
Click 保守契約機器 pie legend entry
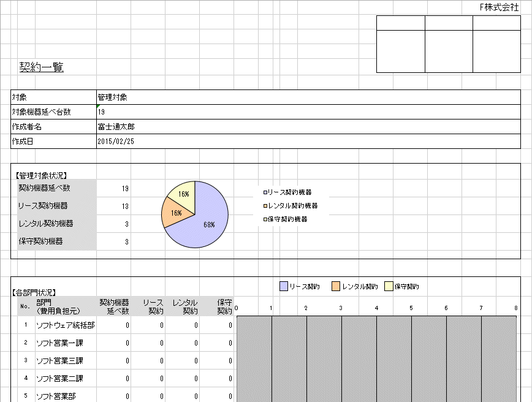pyautogui.click(x=286, y=219)
